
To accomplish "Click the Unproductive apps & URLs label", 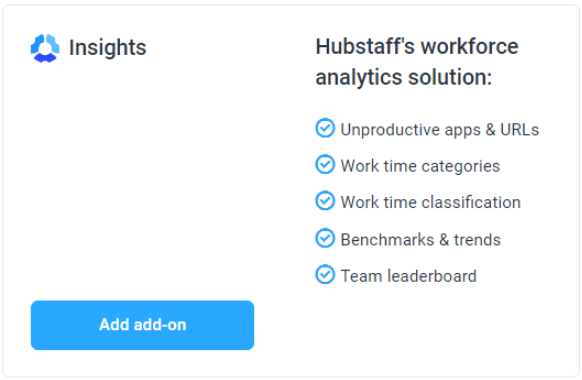I will point(439,130).
